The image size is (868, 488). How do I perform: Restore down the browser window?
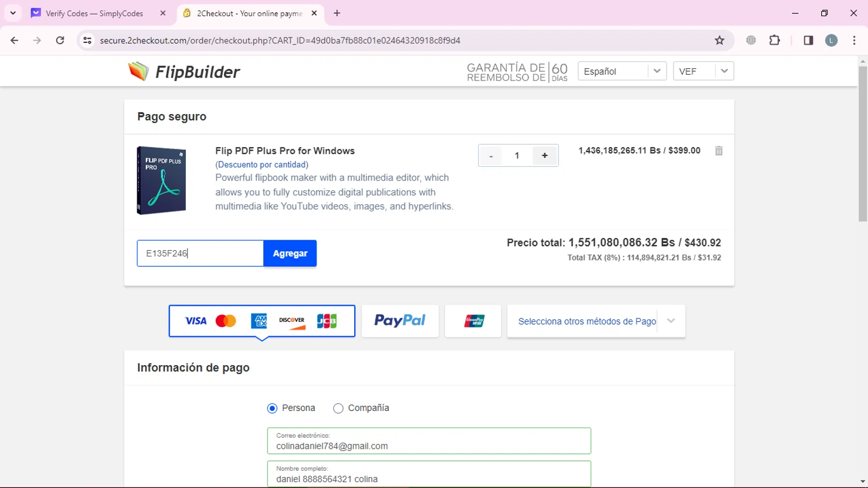click(824, 13)
